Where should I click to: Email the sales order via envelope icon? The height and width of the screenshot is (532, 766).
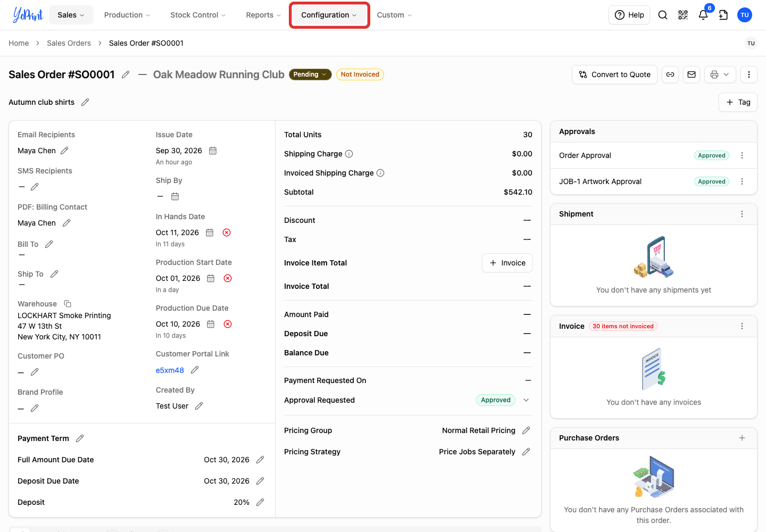pos(692,74)
